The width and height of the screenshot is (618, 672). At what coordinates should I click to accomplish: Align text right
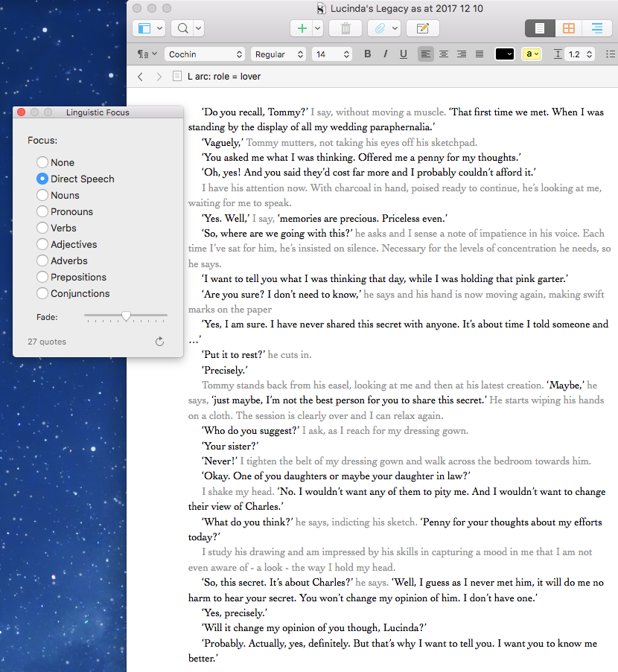462,54
